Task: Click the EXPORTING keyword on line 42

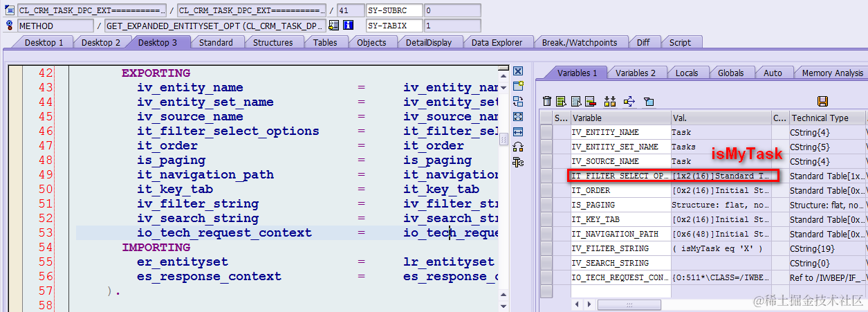Action: pos(156,73)
